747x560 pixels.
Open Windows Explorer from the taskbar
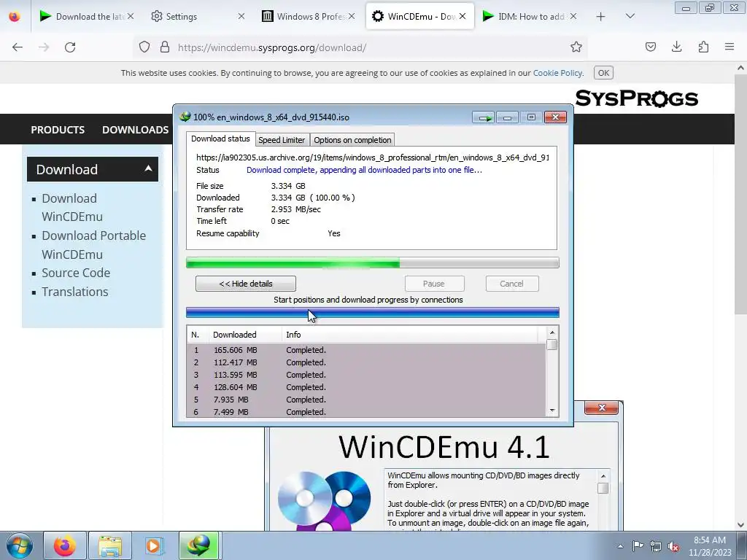click(x=110, y=545)
